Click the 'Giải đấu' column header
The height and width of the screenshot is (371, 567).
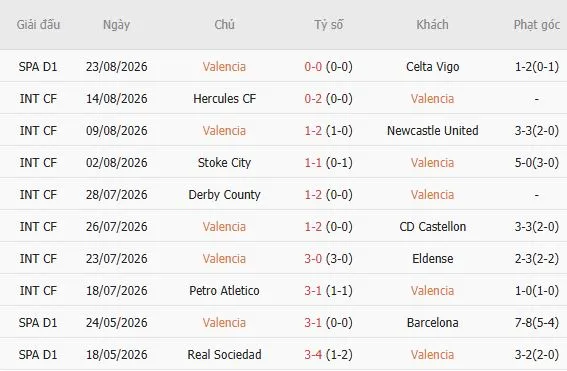click(x=38, y=25)
